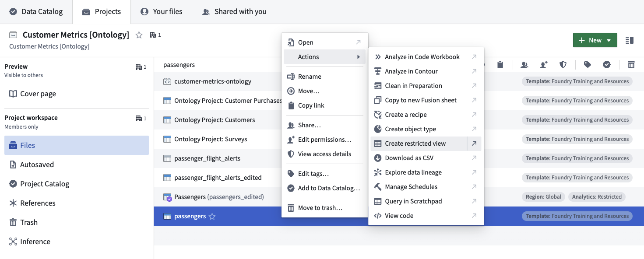644x259 pixels.
Task: Click the trash can icon in the file toolbar
Action: pos(631,65)
